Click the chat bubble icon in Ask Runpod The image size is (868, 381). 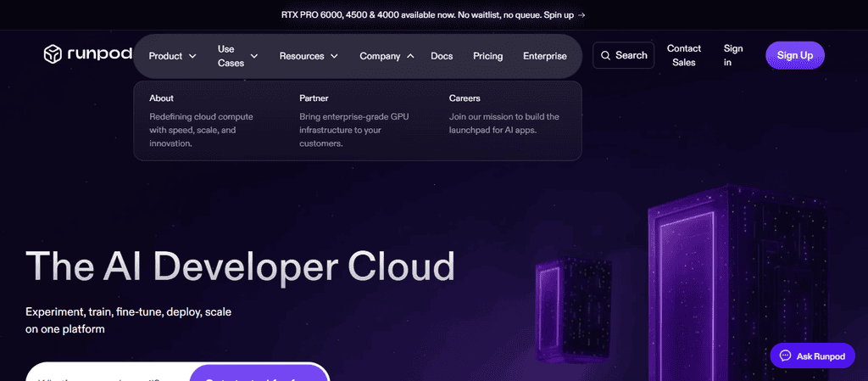click(784, 356)
